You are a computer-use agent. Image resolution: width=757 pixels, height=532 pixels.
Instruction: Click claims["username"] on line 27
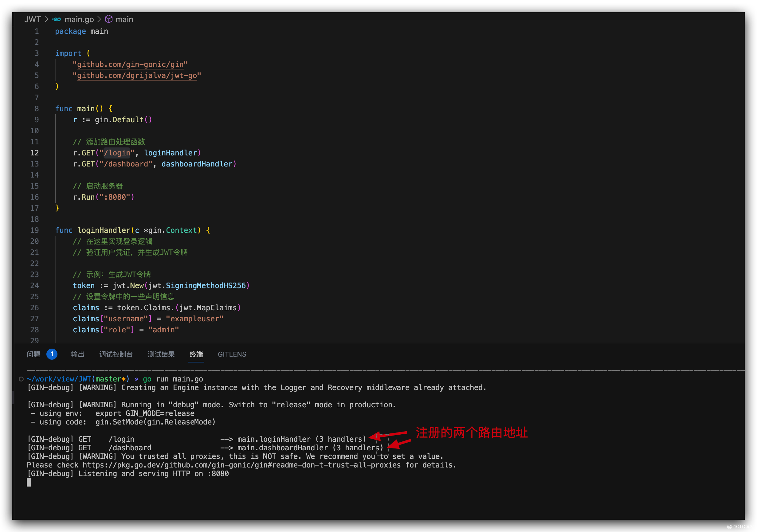click(x=112, y=319)
